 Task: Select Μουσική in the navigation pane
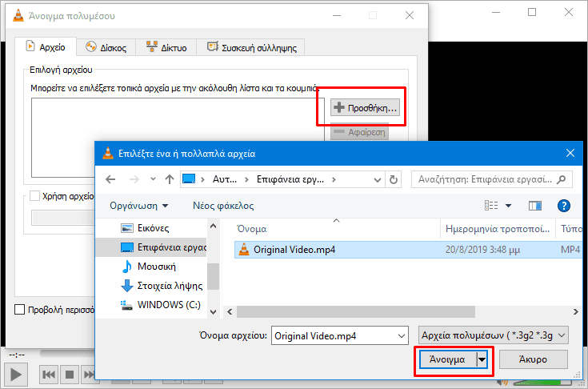(x=151, y=267)
